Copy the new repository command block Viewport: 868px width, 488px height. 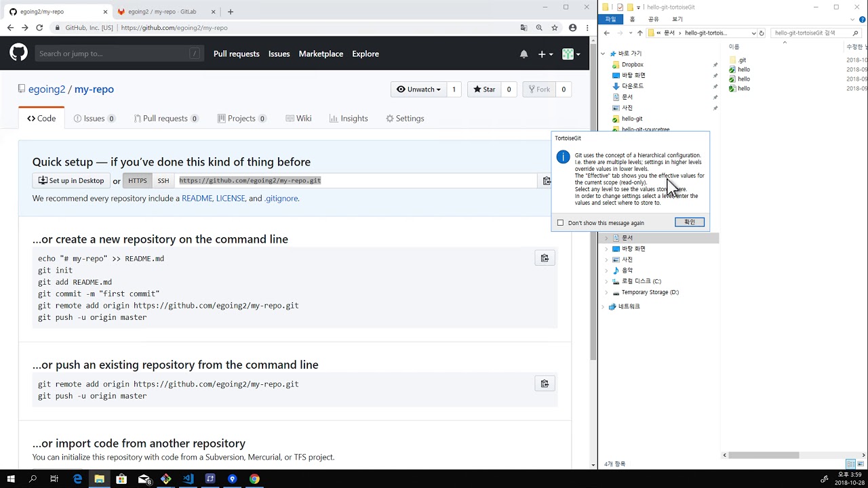(545, 258)
